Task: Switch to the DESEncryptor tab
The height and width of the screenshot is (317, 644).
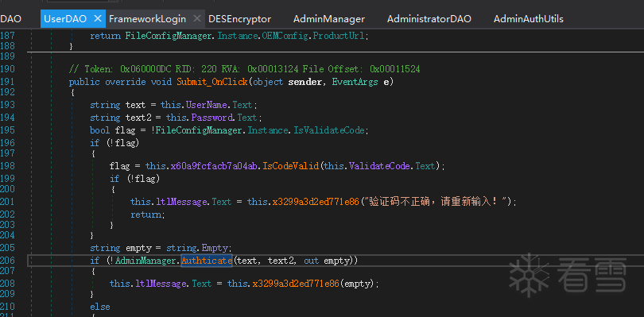Action: (240, 19)
